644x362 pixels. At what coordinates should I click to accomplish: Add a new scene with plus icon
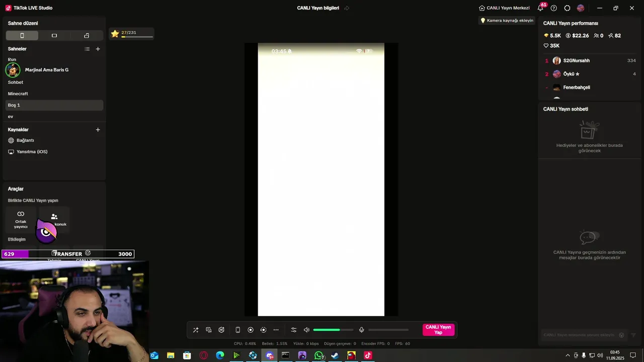pos(98,49)
